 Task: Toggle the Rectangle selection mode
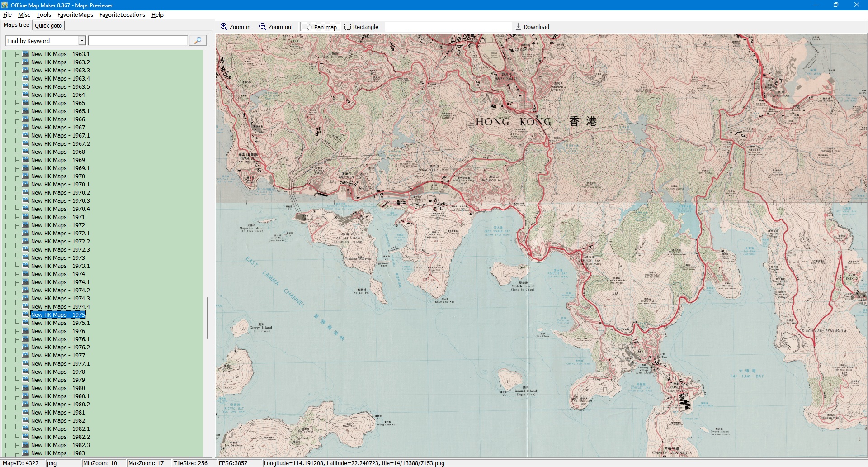click(x=361, y=27)
